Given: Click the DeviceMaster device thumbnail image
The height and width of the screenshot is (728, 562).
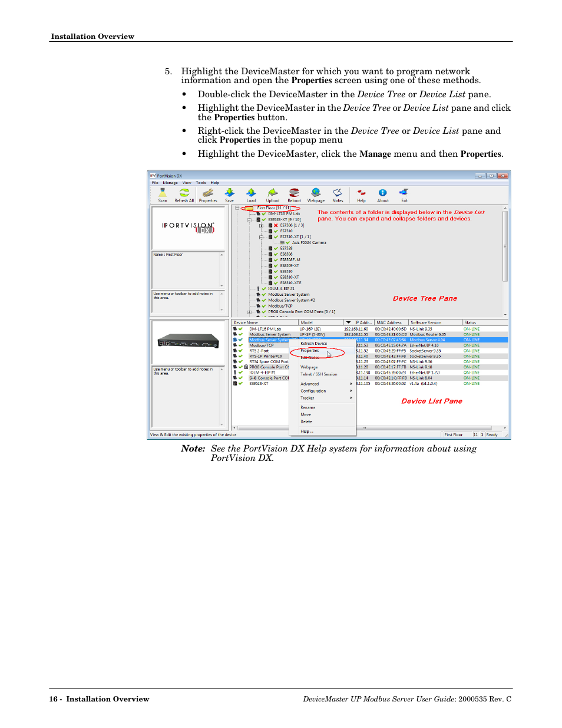Looking at the screenshot, I should pos(188,341).
